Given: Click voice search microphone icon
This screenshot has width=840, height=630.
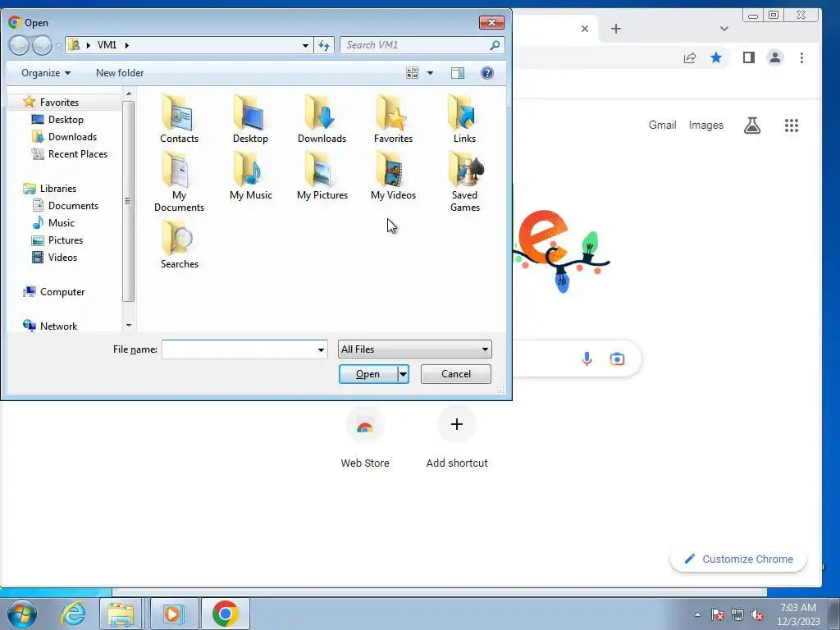Looking at the screenshot, I should pyautogui.click(x=587, y=358).
